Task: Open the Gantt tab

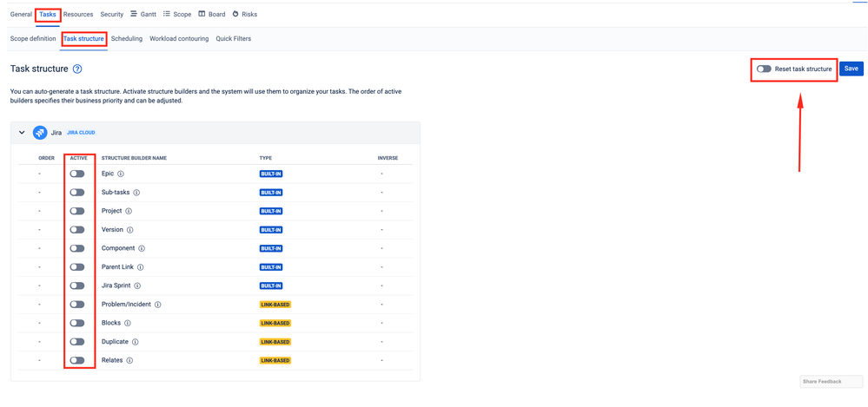Action: [143, 15]
